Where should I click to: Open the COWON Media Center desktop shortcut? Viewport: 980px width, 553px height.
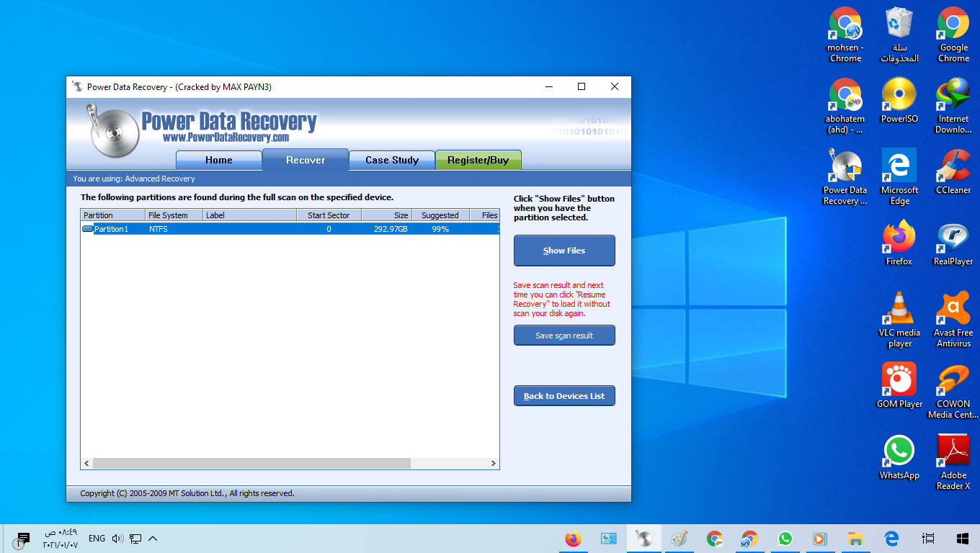953,391
